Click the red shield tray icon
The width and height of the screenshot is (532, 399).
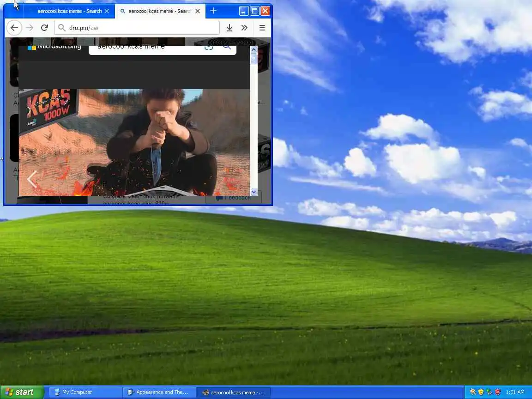(497, 392)
